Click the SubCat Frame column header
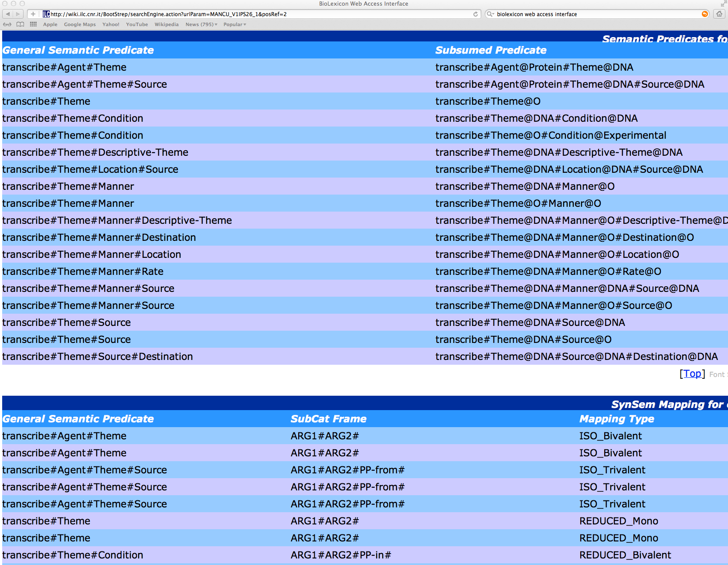The width and height of the screenshot is (728, 565). coord(328,419)
